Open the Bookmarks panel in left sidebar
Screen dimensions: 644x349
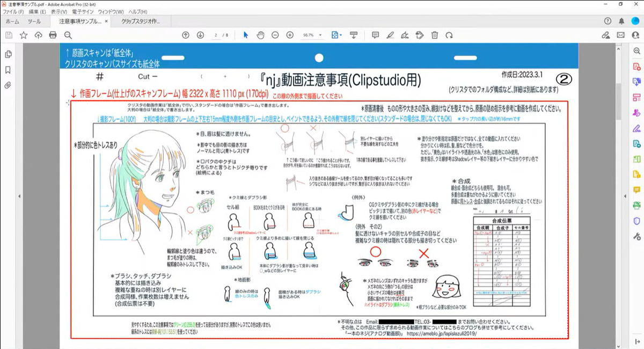pyautogui.click(x=8, y=70)
